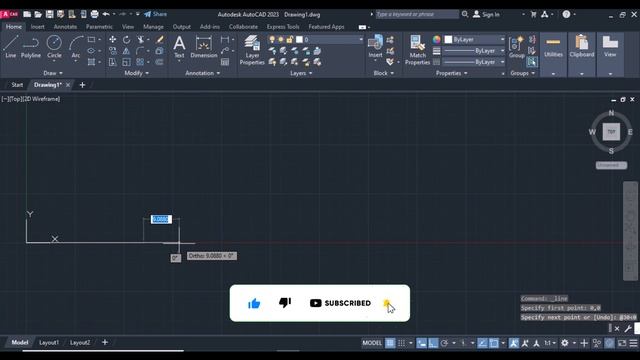
Task: Undo the last action
Action: 106,14
